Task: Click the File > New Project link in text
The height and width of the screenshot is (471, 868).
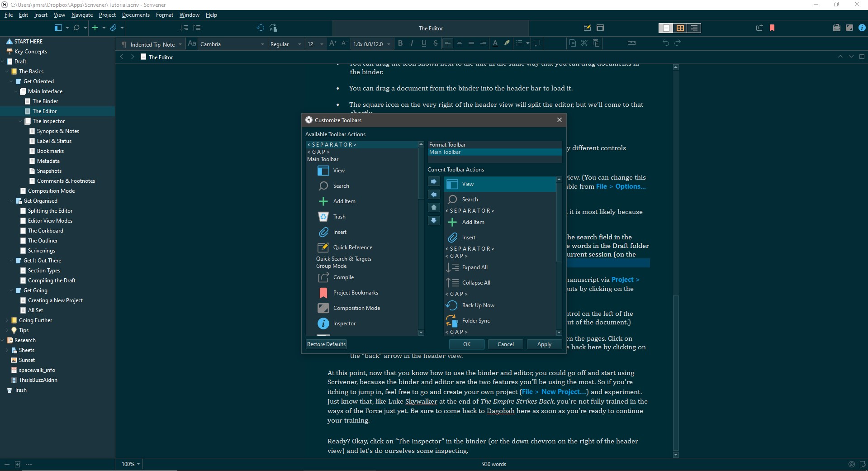Action: 555,392
